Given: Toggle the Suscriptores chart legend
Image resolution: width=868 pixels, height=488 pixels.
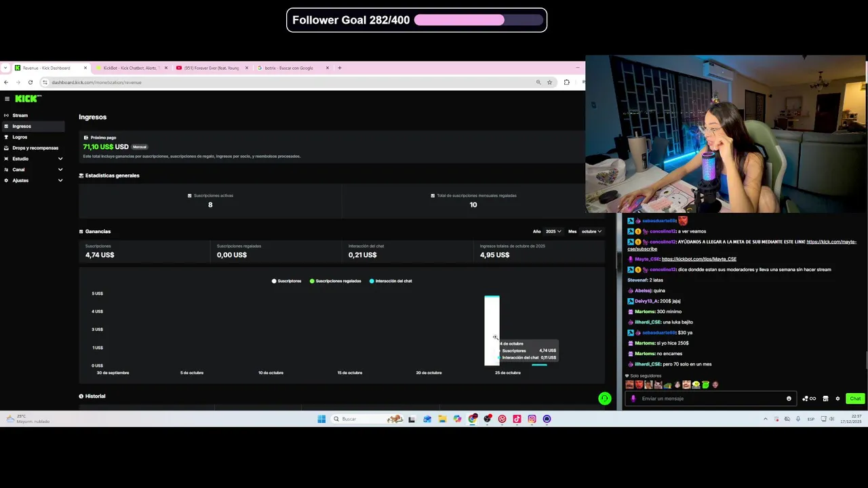Looking at the screenshot, I should (x=287, y=281).
